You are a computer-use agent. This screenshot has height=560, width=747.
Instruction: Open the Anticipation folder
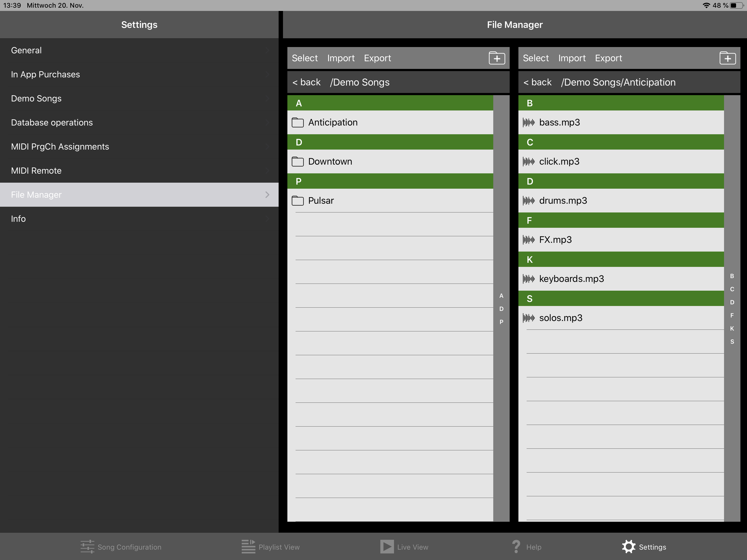click(333, 122)
